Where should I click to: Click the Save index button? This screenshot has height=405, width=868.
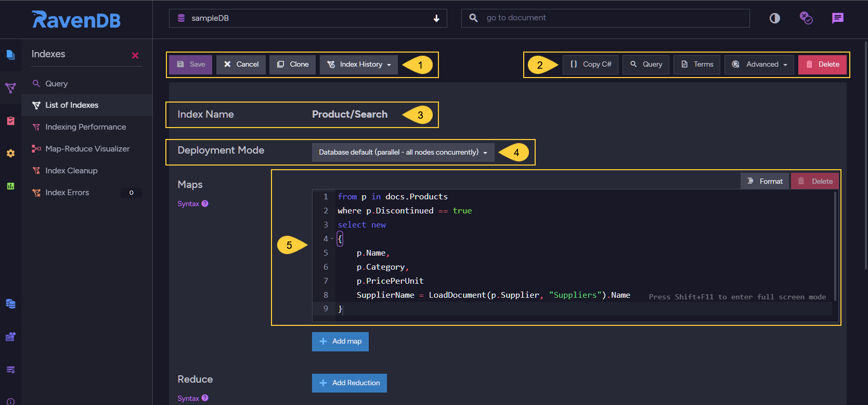coord(191,65)
